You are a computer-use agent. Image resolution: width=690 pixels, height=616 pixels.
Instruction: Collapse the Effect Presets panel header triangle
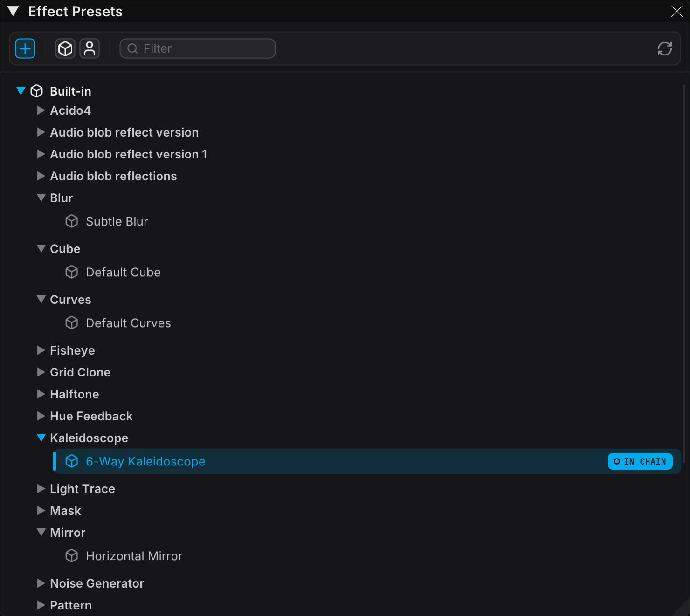coord(14,11)
